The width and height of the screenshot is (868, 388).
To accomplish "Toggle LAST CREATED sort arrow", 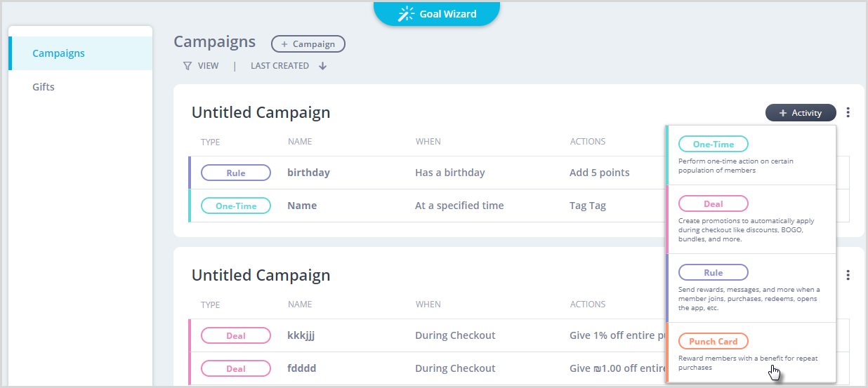I will pyautogui.click(x=323, y=66).
